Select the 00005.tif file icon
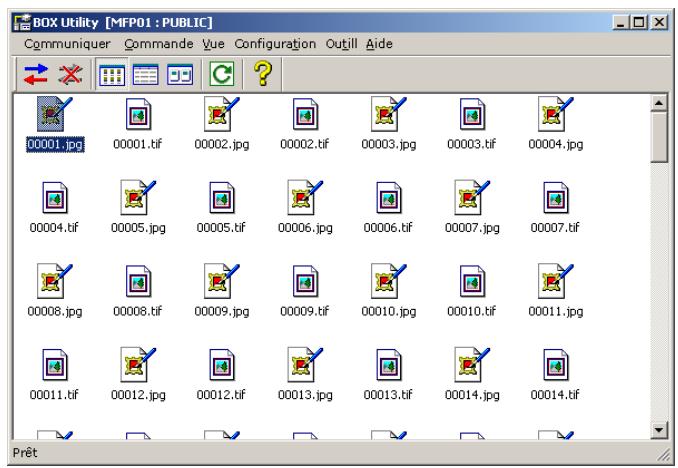Screen dimensions: 678x468 (222, 198)
